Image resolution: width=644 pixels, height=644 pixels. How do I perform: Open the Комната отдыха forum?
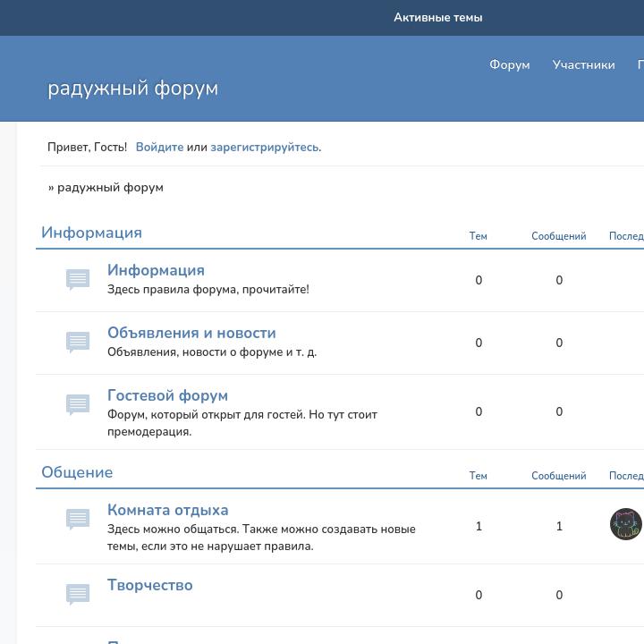point(167,510)
